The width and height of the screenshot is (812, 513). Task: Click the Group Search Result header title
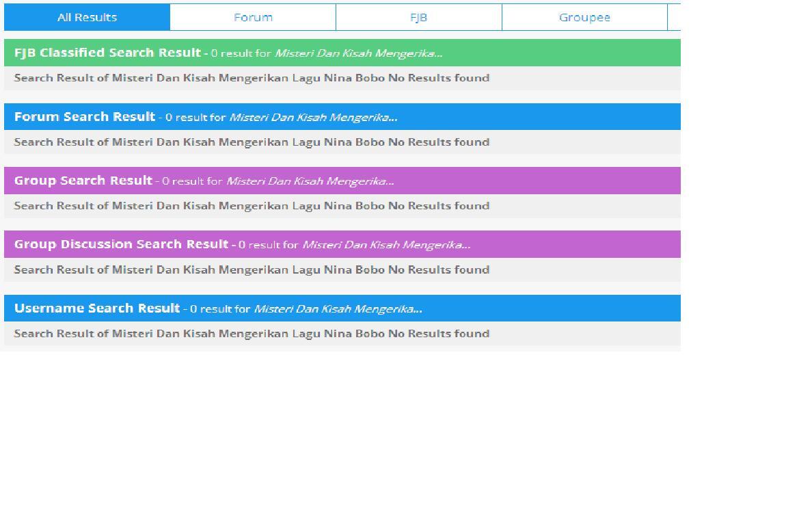83,181
